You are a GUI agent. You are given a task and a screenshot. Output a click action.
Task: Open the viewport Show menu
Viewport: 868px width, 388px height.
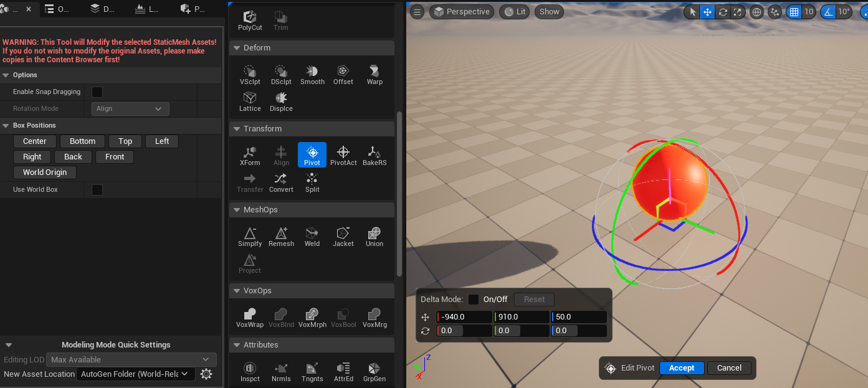550,12
